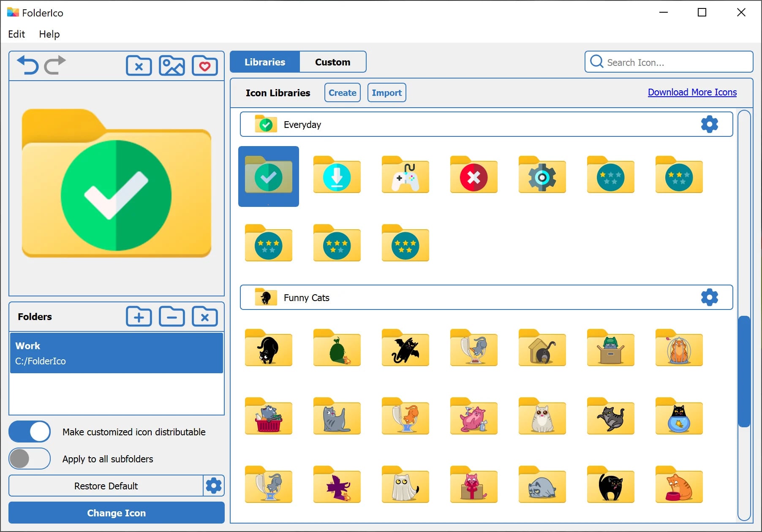Select the download arrow folder icon
Screen dimensions: 762x532
pyautogui.click(x=337, y=176)
